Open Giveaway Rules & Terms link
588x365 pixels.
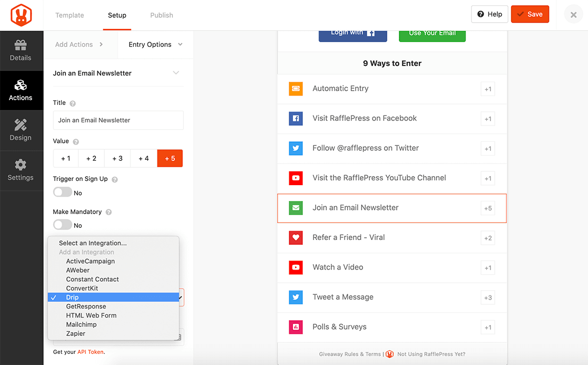pyautogui.click(x=349, y=354)
